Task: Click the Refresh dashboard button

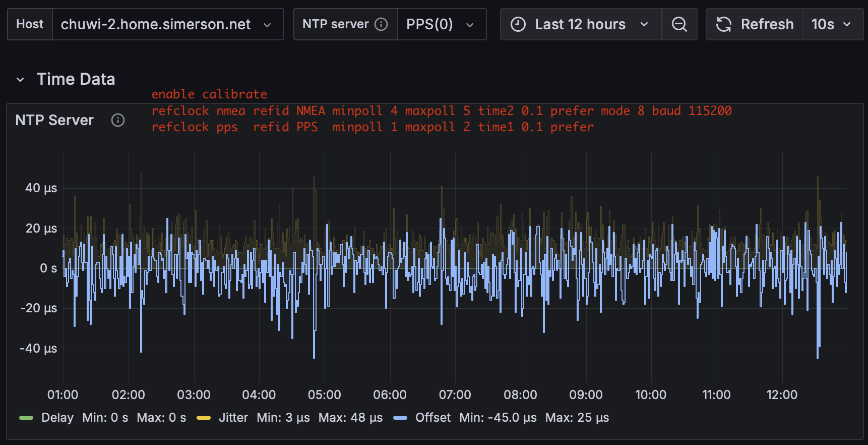Action: click(x=755, y=24)
